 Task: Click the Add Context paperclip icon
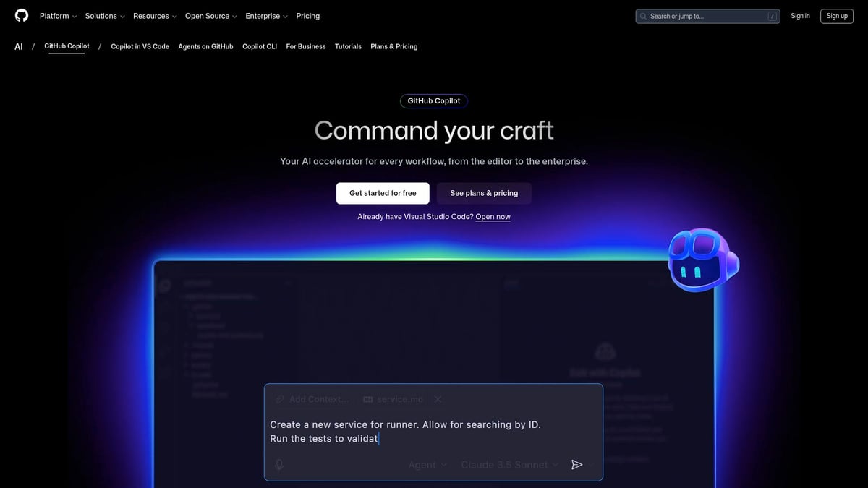pyautogui.click(x=279, y=398)
